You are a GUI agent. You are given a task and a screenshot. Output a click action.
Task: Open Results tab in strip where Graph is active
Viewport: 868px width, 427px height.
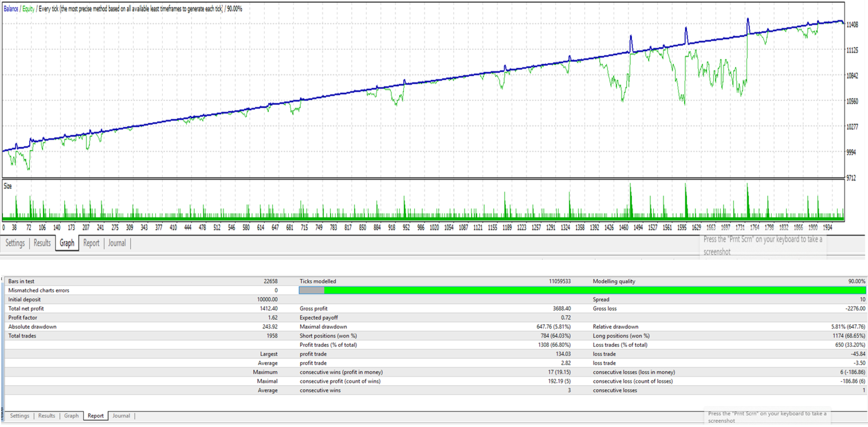point(42,243)
